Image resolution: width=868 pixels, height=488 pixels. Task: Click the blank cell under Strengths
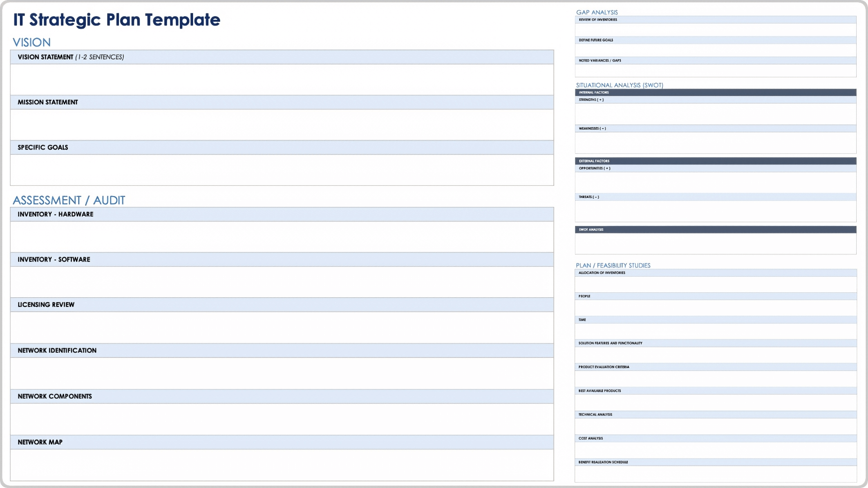(716, 114)
